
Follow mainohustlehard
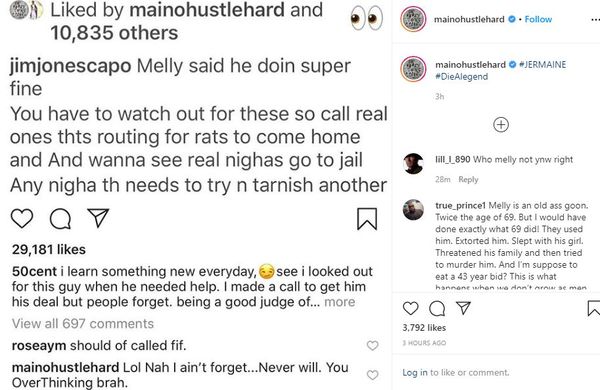click(x=538, y=19)
